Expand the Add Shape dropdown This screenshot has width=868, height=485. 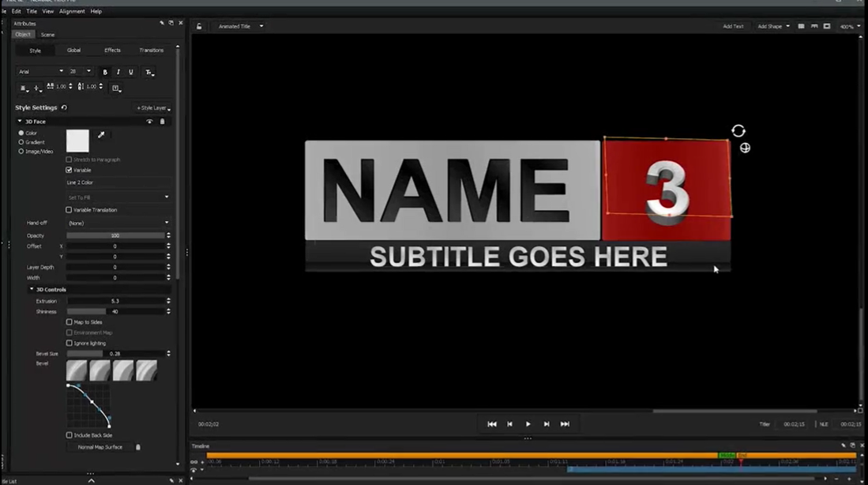773,26
